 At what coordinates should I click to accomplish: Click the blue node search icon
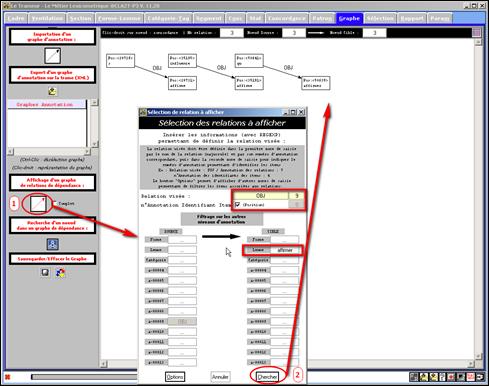[x=53, y=244]
